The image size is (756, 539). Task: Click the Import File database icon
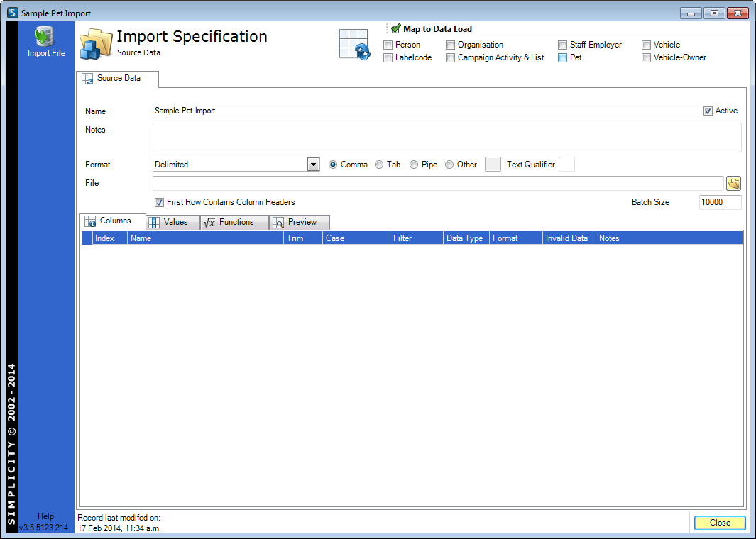(44, 37)
